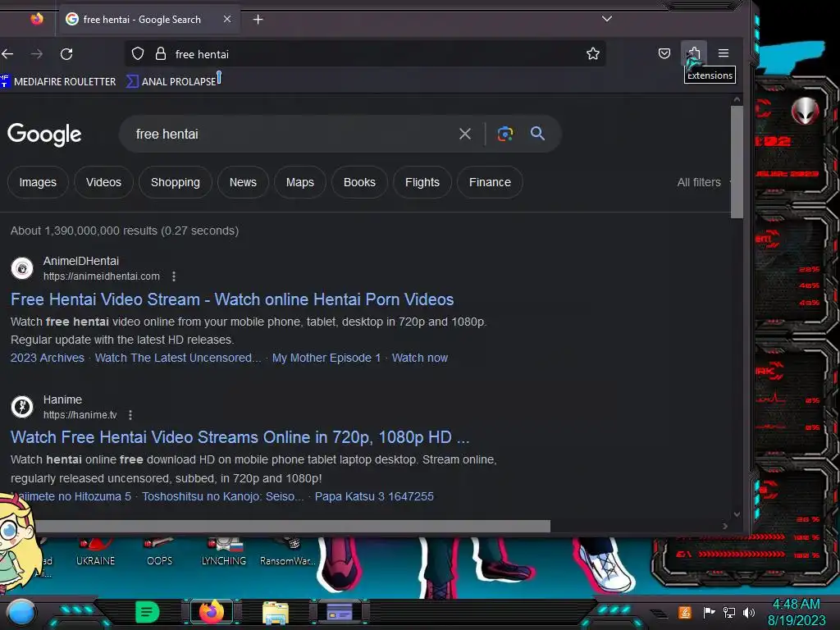Select the Google Search tab
This screenshot has width=840, height=630.
point(142,20)
